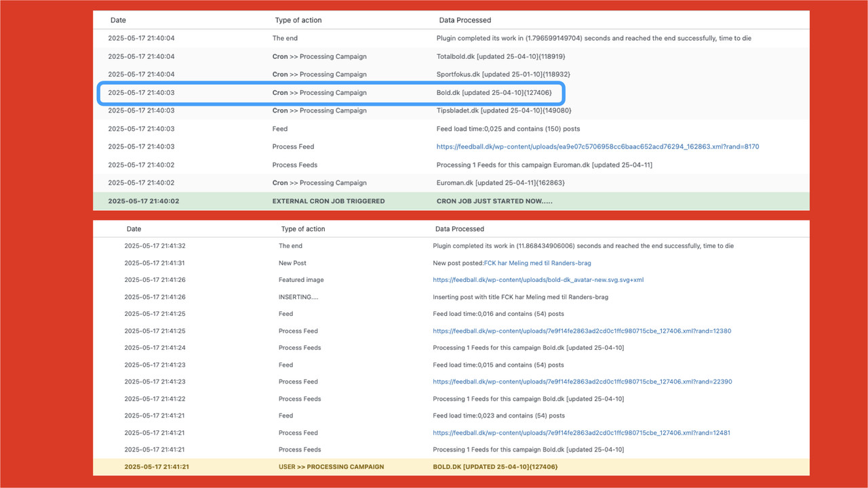Select the text 'Plugin completed its work in (1.796599149704) seconds'
Image resolution: width=868 pixels, height=488 pixels.
point(524,38)
